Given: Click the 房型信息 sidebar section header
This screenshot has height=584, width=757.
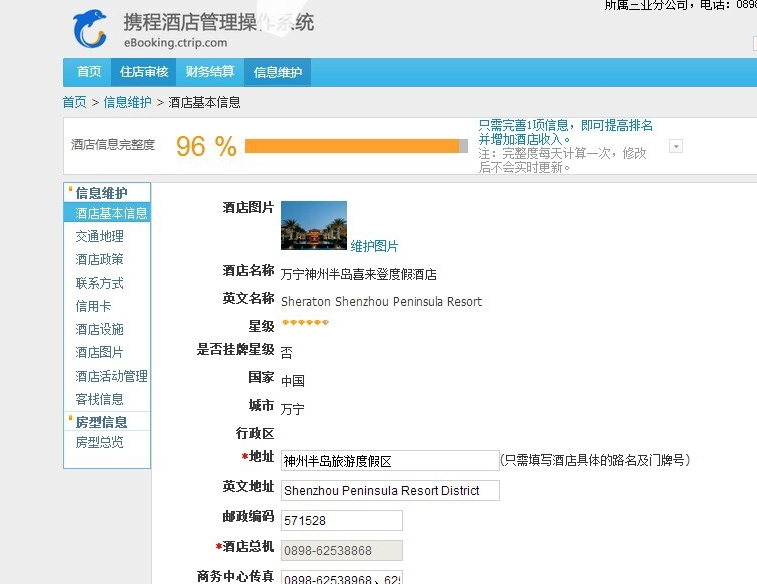Looking at the screenshot, I should (101, 422).
